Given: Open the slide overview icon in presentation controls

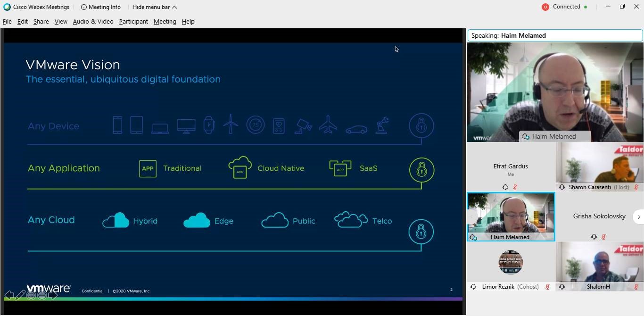Looking at the screenshot, I should 31,295.
